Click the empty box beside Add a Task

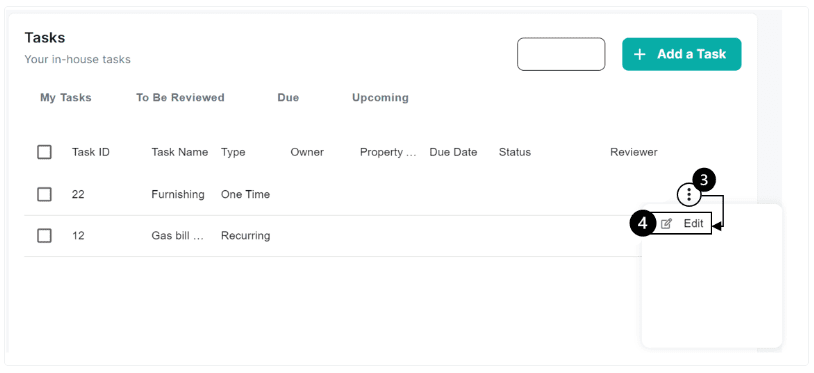point(561,54)
